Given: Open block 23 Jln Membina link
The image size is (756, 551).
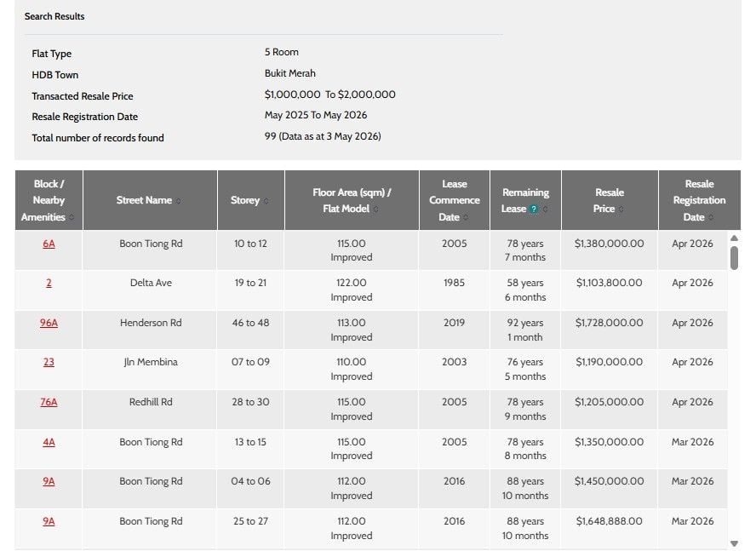Looking at the screenshot, I should (x=49, y=362).
